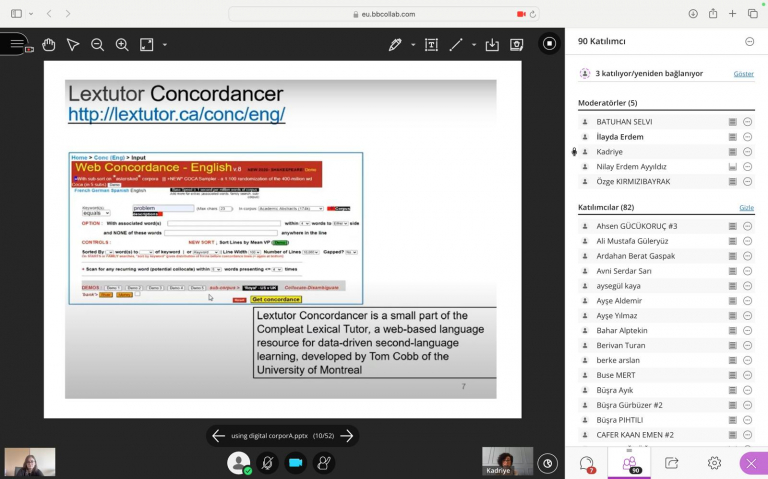Image resolution: width=768 pixels, height=479 pixels.
Task: Click the slide snapshot icon in the toolbar
Action: pyautogui.click(x=516, y=45)
